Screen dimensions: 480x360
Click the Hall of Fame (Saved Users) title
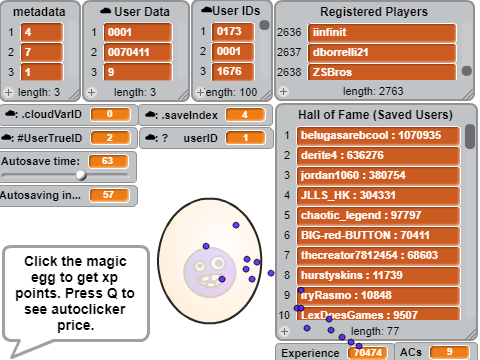pyautogui.click(x=375, y=115)
